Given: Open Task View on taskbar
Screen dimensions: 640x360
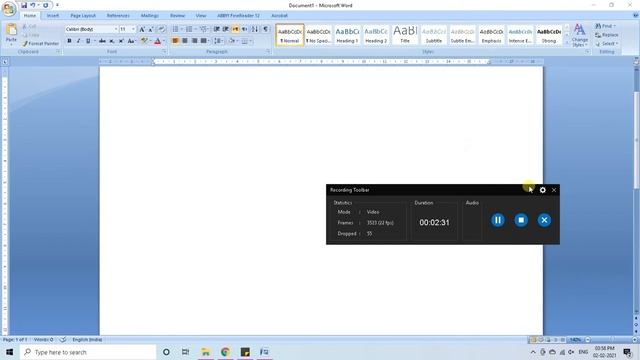Looking at the screenshot, I should [x=185, y=352].
